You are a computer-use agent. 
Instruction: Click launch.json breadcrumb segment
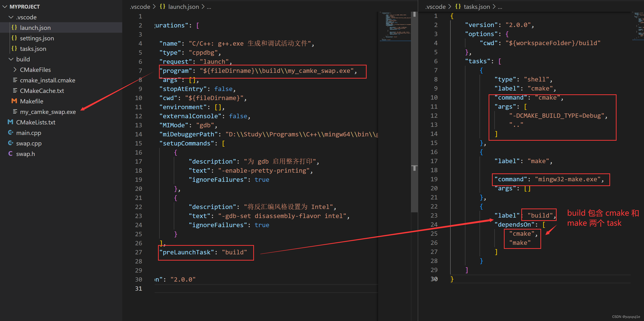pyautogui.click(x=184, y=7)
